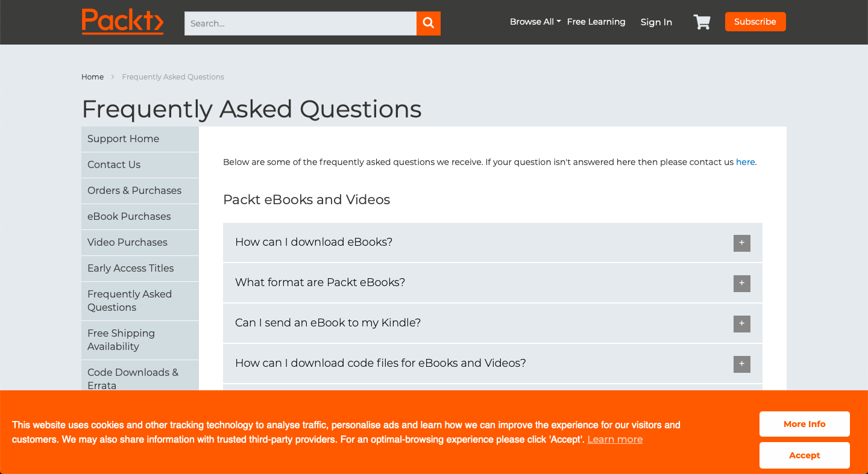Open the Browse All dropdown
Viewport: 868px width, 474px height.
pos(535,22)
